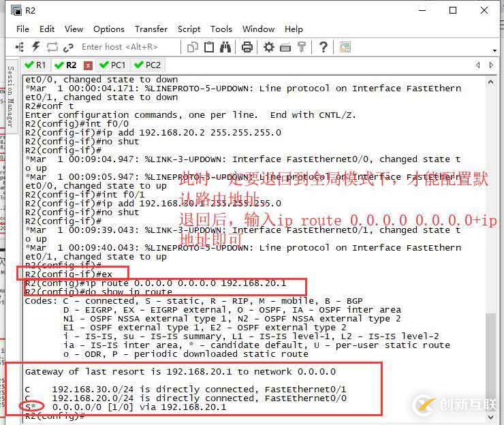Click the 'R2(config-if)#ex' line
This screenshot has height=425, width=504.
click(x=69, y=274)
